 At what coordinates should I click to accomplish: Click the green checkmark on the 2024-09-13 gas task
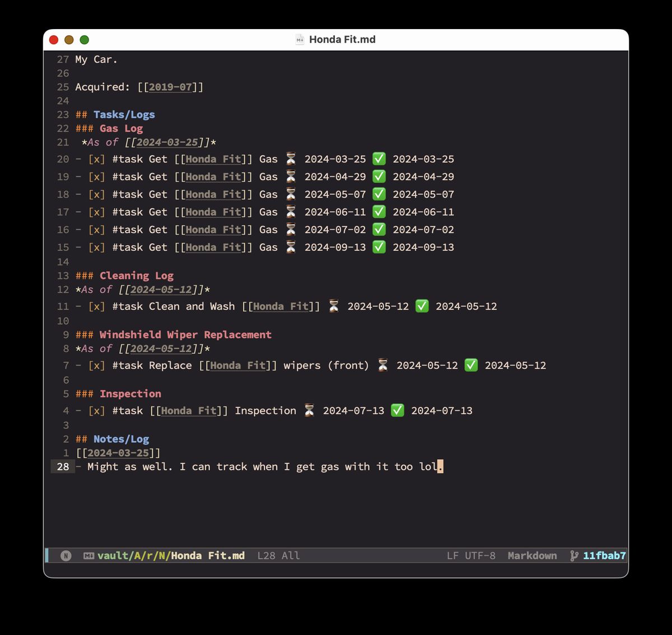pos(379,247)
